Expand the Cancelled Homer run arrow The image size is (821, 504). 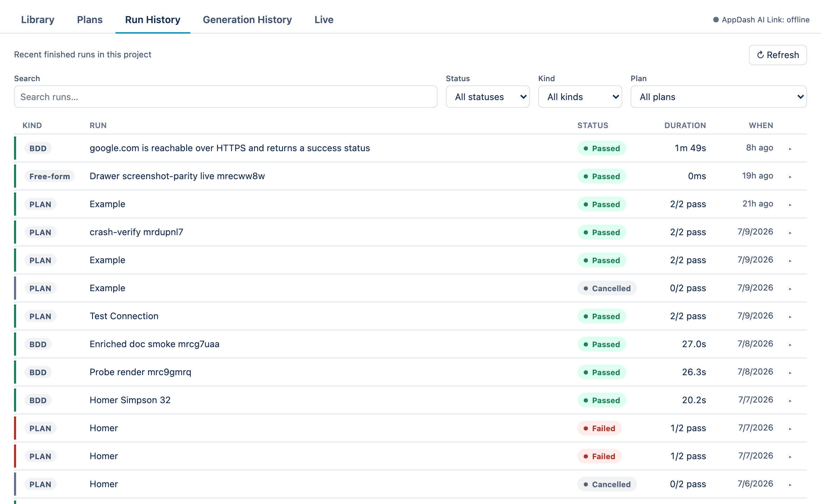coord(790,485)
